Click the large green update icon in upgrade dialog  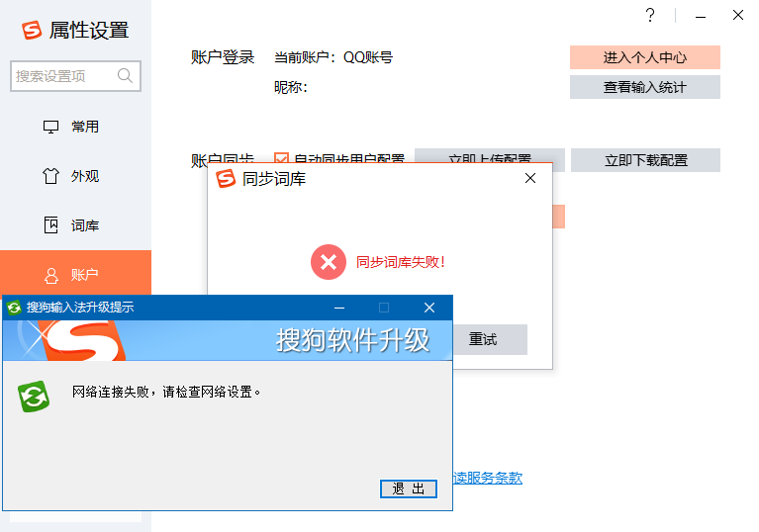[34, 397]
